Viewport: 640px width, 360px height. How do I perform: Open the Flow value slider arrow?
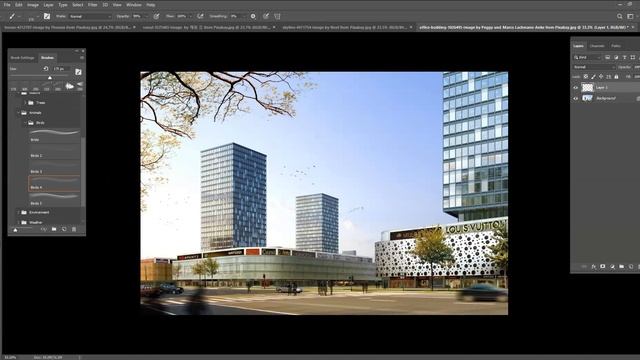tap(191, 16)
